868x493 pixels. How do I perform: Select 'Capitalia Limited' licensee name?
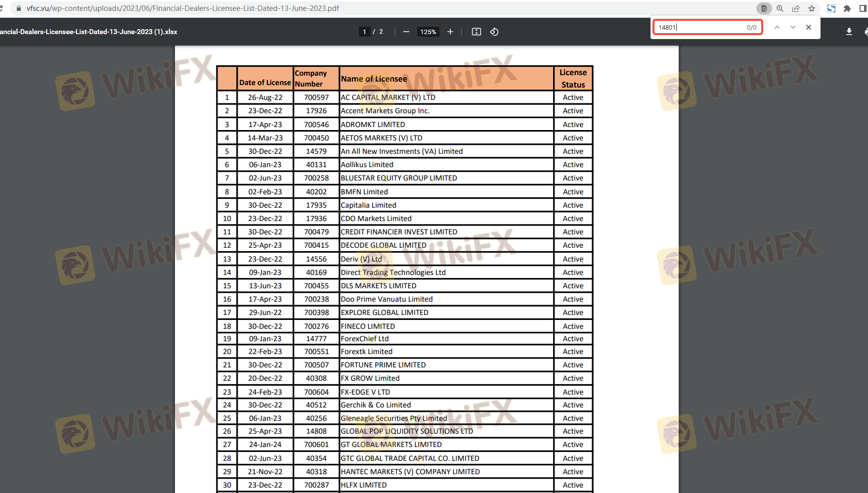pos(369,205)
